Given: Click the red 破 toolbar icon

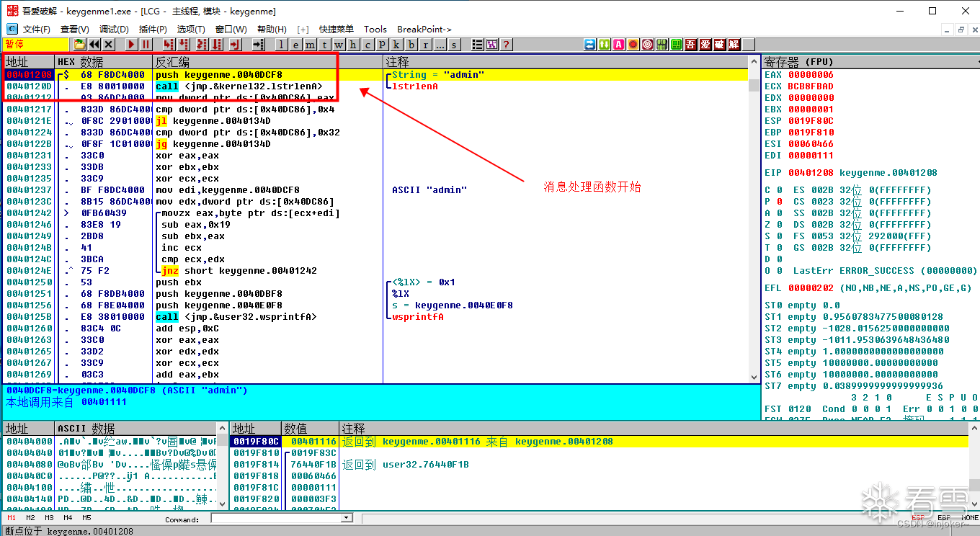Looking at the screenshot, I should pyautogui.click(x=720, y=45).
